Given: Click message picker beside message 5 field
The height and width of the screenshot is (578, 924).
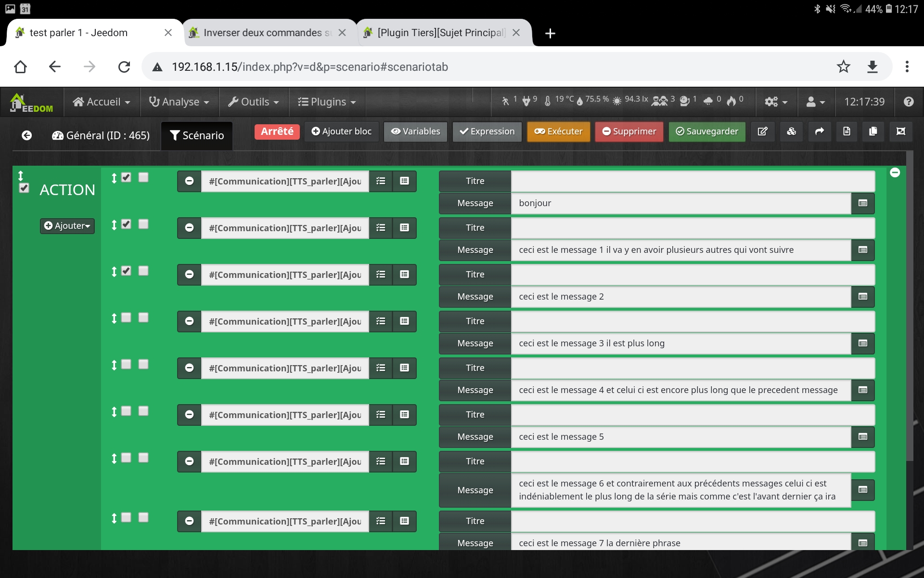Looking at the screenshot, I should click(x=863, y=437).
